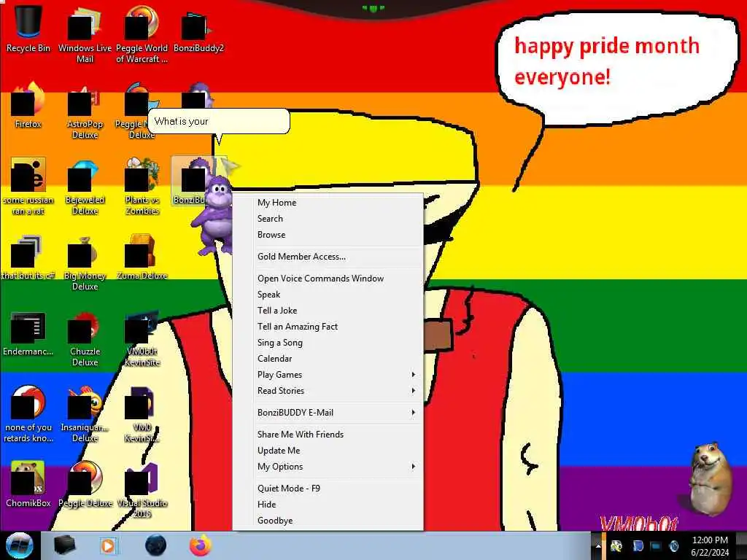The image size is (747, 560).
Task: Click the dark globe taskbar icon
Action: click(155, 545)
